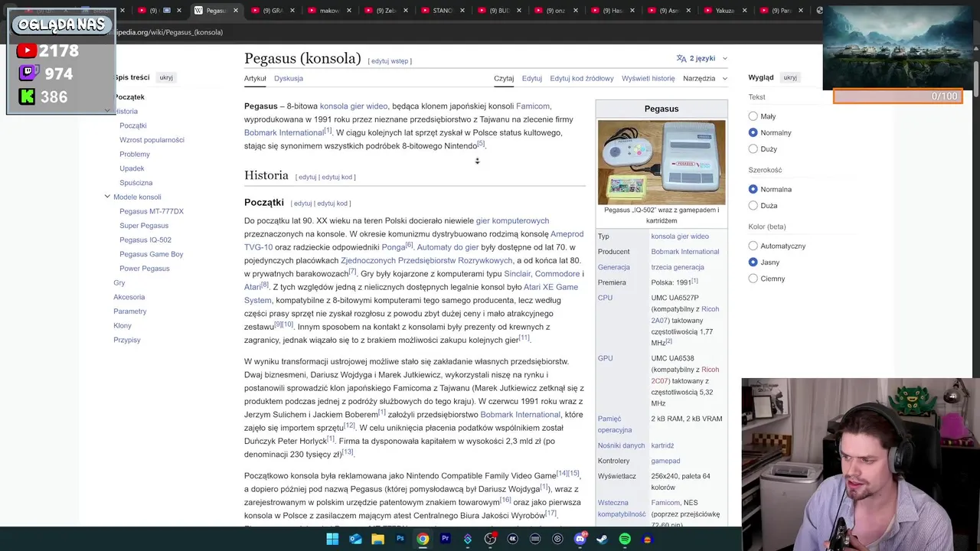Viewport: 980px width, 551px height.
Task: Open the Logitech G HUB taskbar icon
Action: pos(557,539)
